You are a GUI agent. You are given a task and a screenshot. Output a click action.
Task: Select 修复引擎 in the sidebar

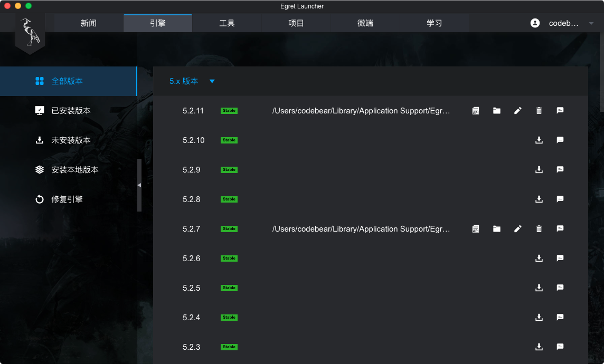[x=69, y=199]
